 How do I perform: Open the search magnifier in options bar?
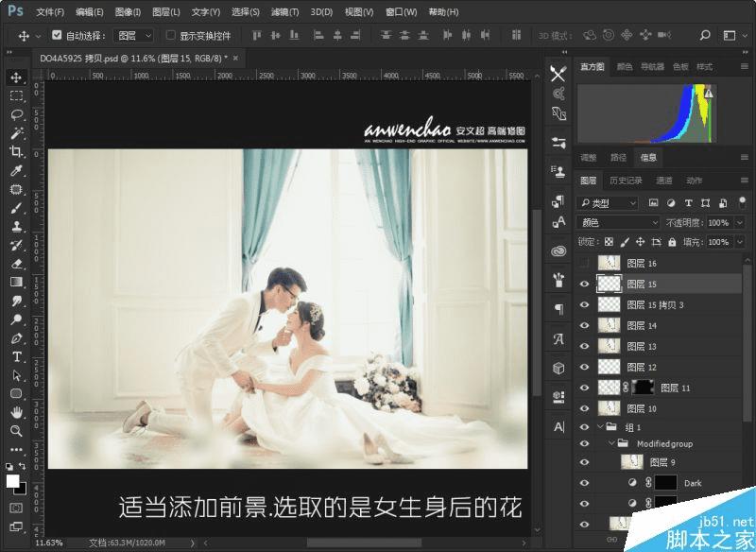click(x=705, y=35)
